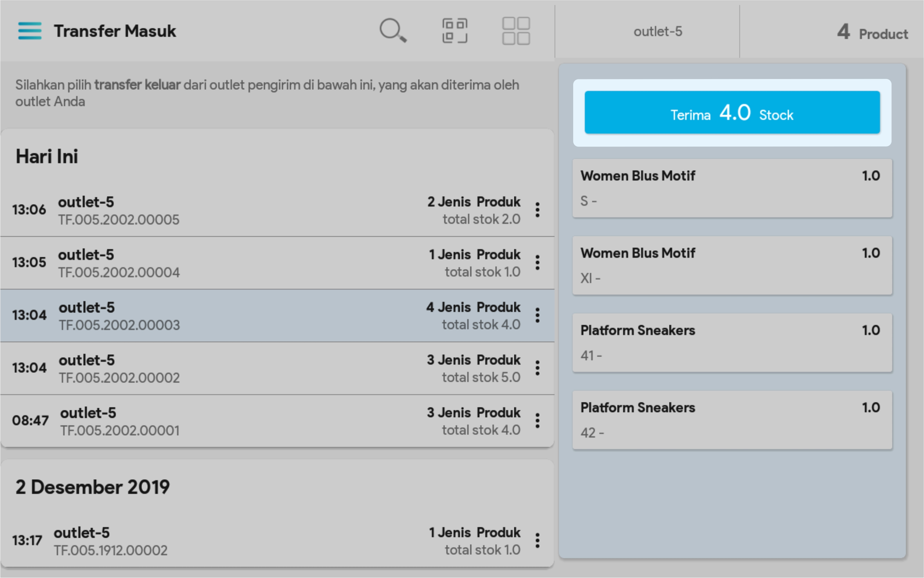Open the hamburger navigation menu
Image resolution: width=924 pixels, height=578 pixels.
30,31
